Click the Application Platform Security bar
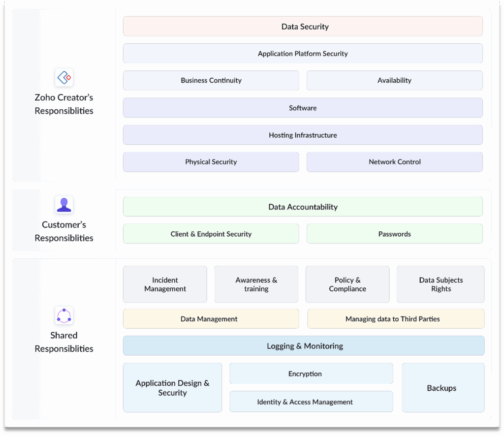The width and height of the screenshot is (504, 435). 303,54
